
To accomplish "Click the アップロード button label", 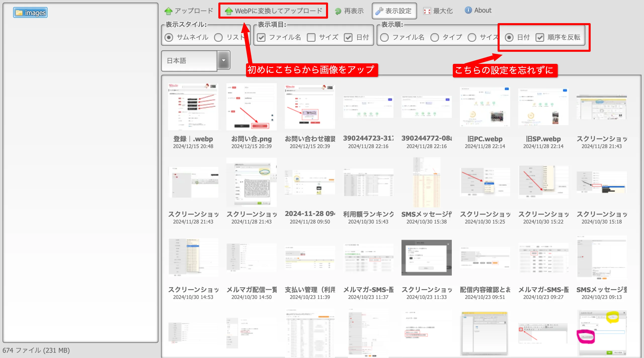I will pos(194,11).
